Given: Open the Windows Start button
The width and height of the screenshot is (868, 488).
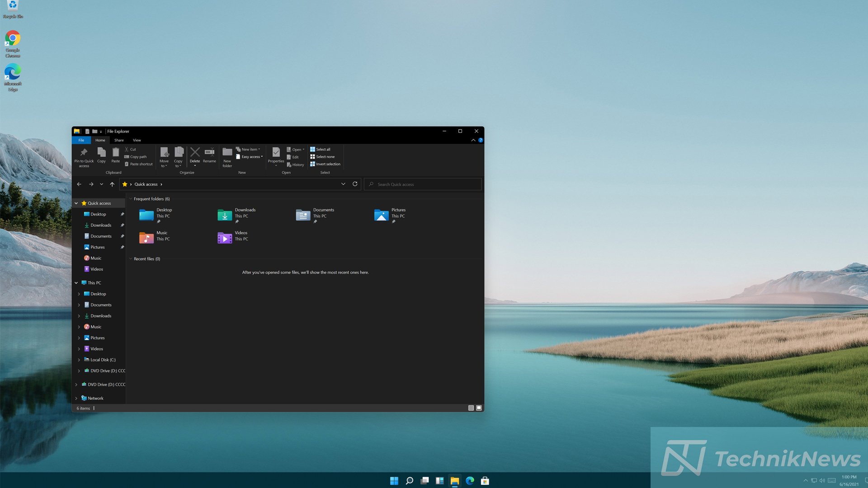Looking at the screenshot, I should tap(394, 481).
